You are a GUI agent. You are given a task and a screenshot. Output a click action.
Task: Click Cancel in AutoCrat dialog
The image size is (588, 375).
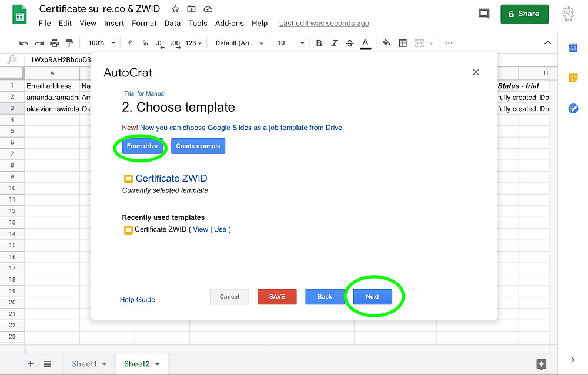[x=229, y=297]
